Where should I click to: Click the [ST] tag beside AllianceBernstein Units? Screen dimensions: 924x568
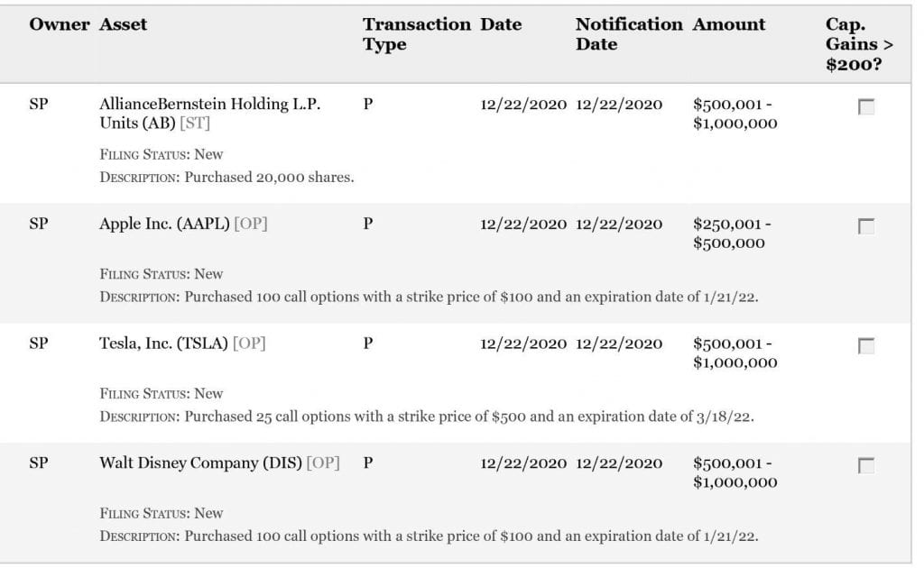[x=195, y=124]
